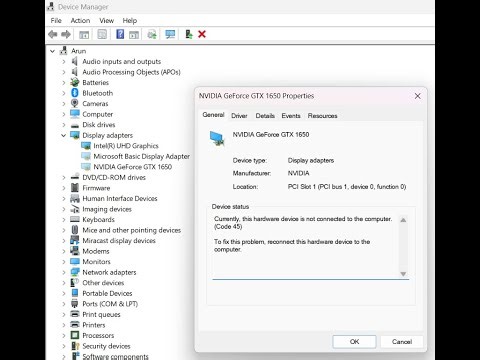Click Cancel in the Properties dialog
This screenshot has width=480, height=360.
[402, 342]
